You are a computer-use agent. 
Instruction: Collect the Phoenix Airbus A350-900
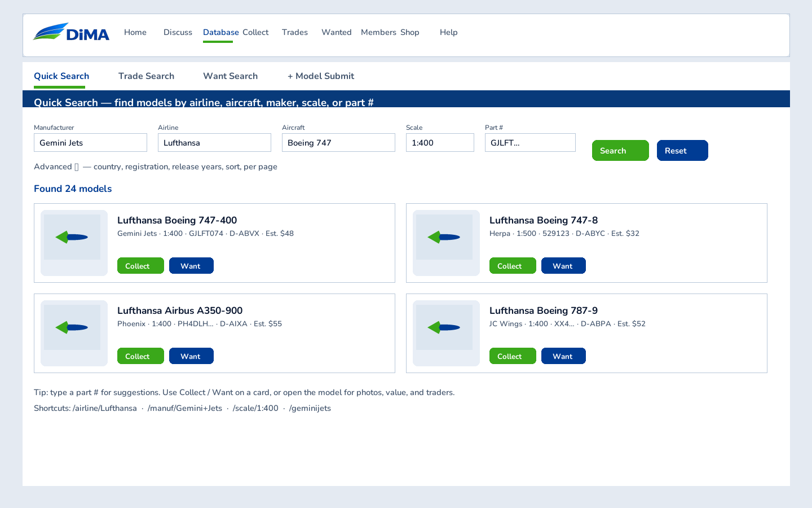point(140,356)
